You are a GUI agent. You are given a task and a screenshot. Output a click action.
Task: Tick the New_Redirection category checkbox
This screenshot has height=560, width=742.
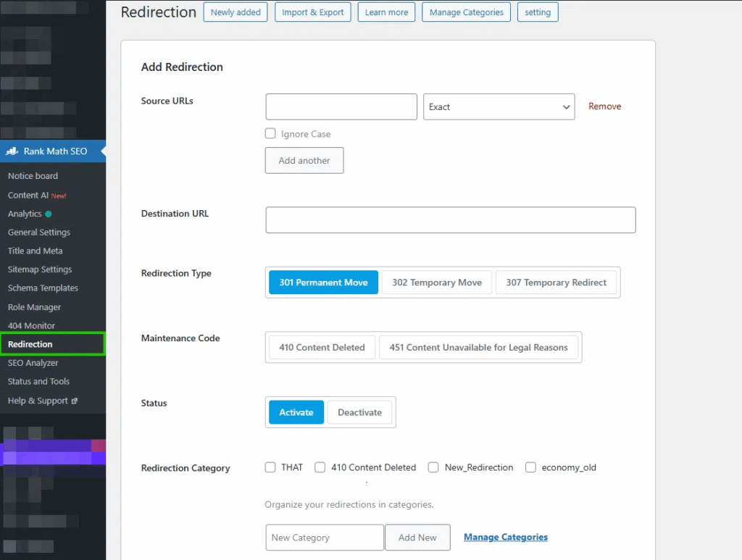click(433, 467)
